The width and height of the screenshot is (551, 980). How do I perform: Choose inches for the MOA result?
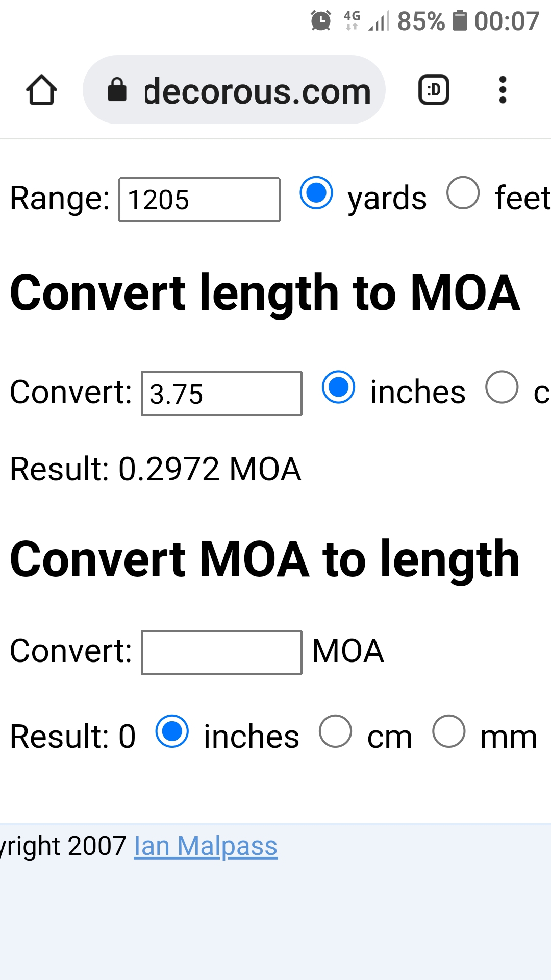point(172,731)
